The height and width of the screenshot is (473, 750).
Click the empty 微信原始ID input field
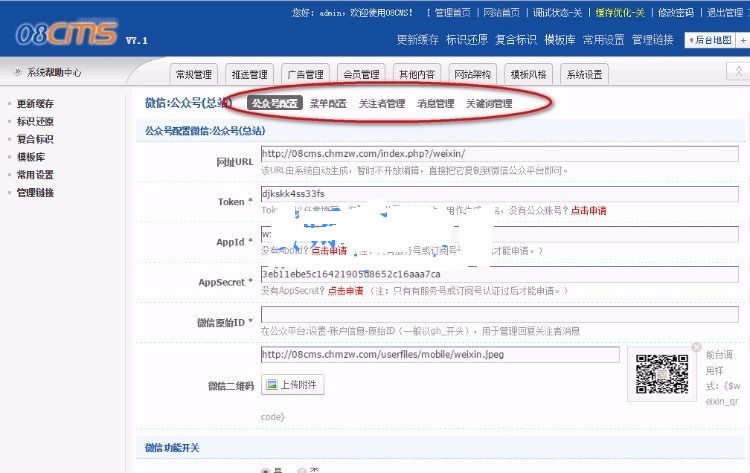499,314
